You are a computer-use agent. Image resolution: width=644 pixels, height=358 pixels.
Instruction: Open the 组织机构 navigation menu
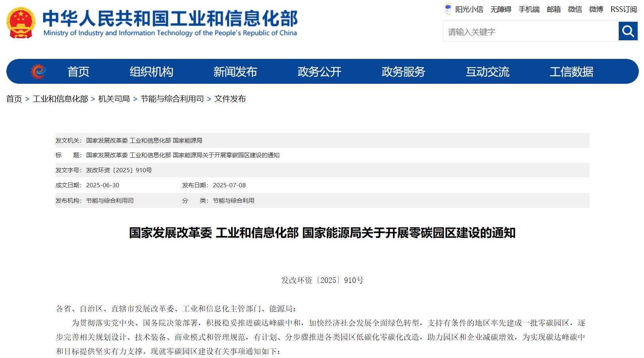pos(151,72)
